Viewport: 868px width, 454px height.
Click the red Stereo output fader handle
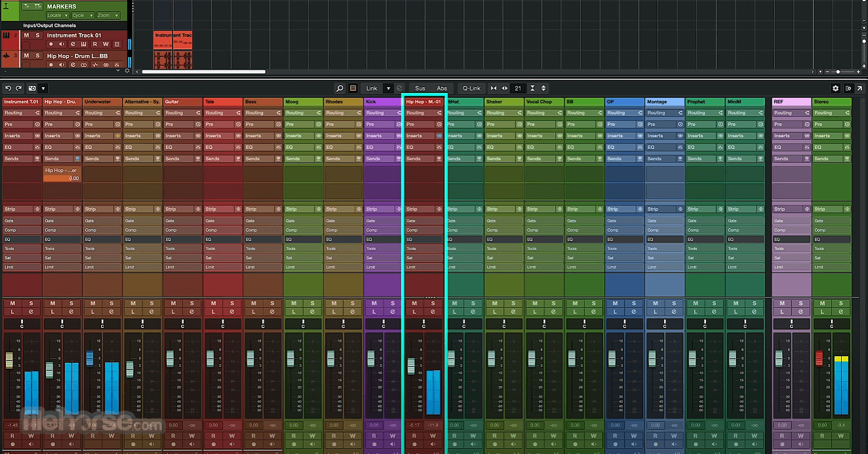(819, 358)
